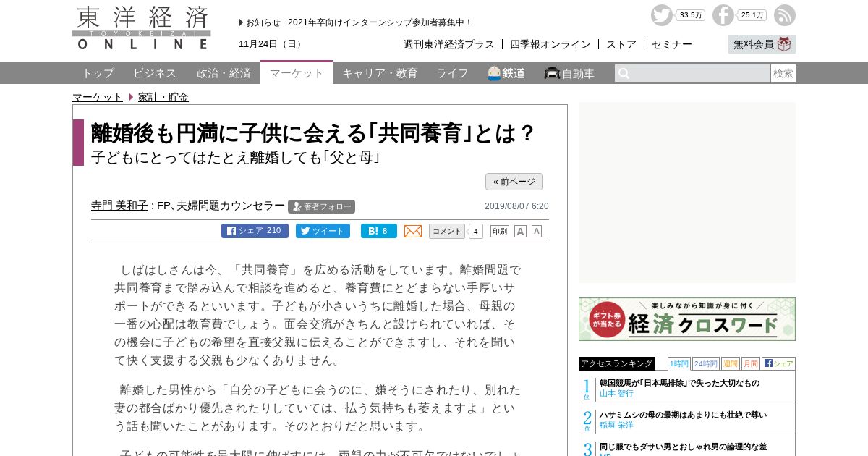Open the コメント comments button
This screenshot has height=456, width=868.
447,231
